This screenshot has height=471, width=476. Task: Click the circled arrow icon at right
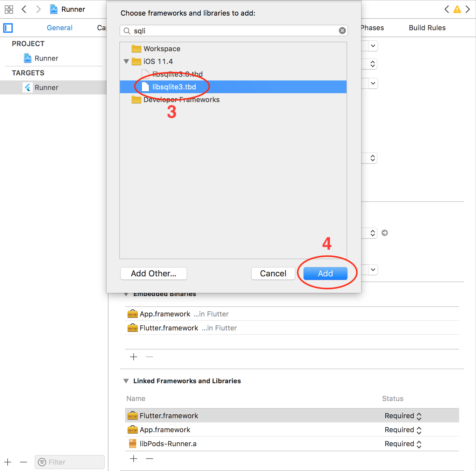coord(385,233)
